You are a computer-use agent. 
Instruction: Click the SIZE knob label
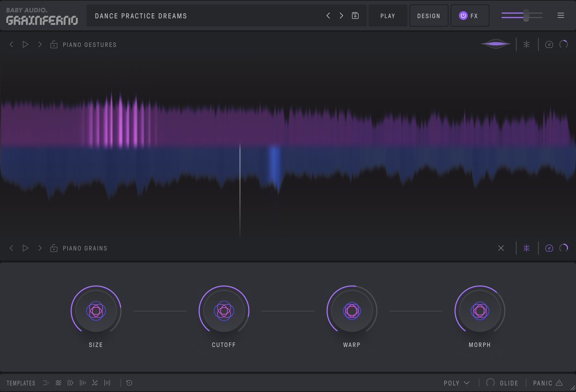click(96, 344)
